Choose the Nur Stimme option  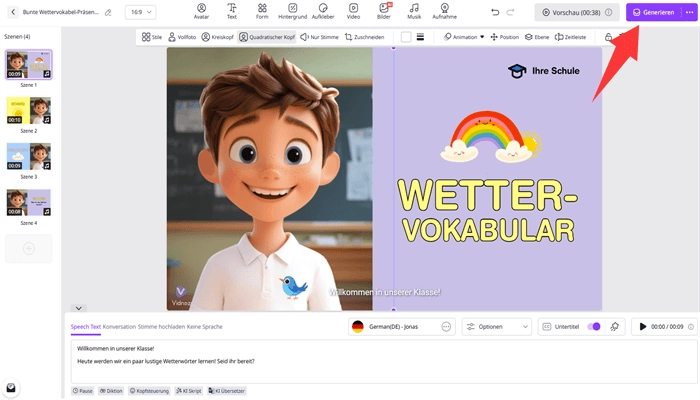click(x=319, y=37)
